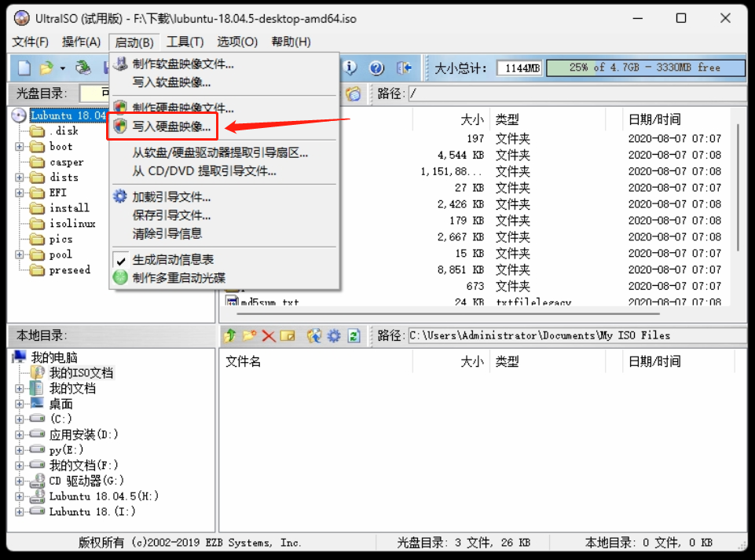The height and width of the screenshot is (560, 755).
Task: Click the 1144MB total size field
Action: 519,68
